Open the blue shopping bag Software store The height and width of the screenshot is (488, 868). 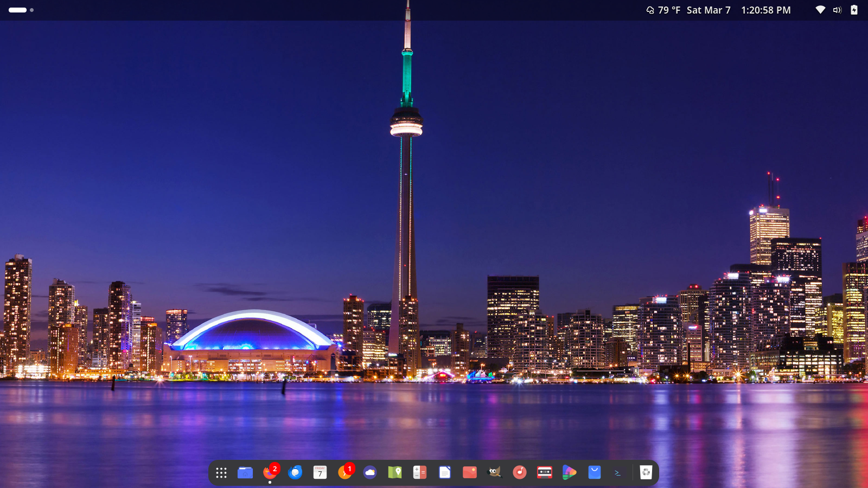coord(595,473)
